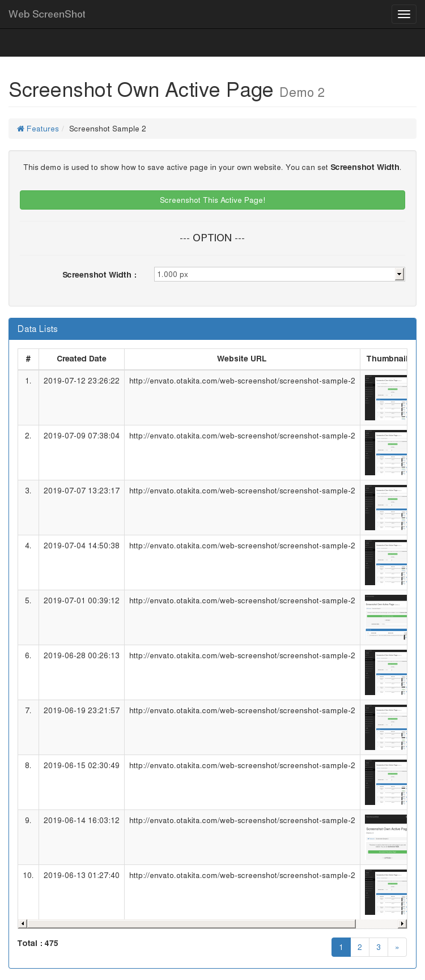Image resolution: width=425 pixels, height=980 pixels.
Task: Open thumbnail of row 5 screenshot
Action: 386,617
